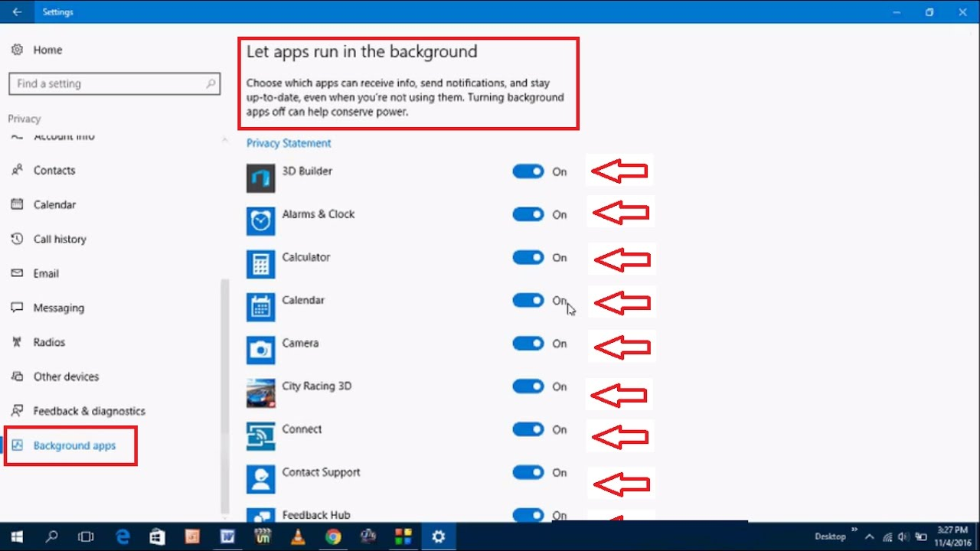
Task: Click the Calculator app icon
Action: point(260,264)
